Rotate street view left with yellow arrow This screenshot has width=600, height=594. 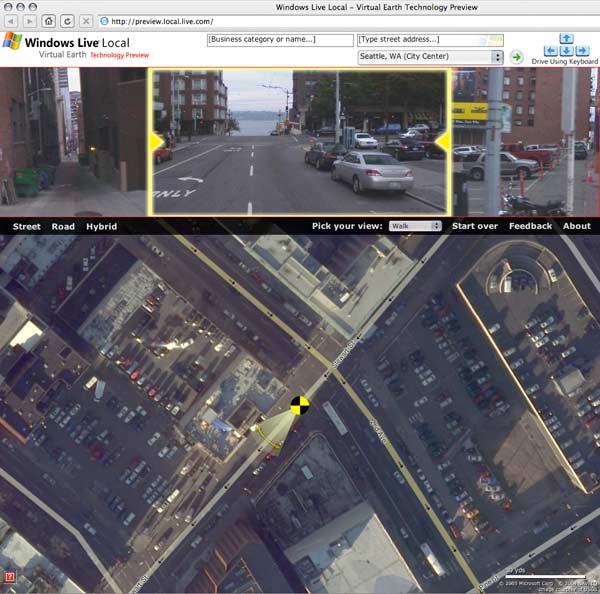pyautogui.click(x=156, y=142)
